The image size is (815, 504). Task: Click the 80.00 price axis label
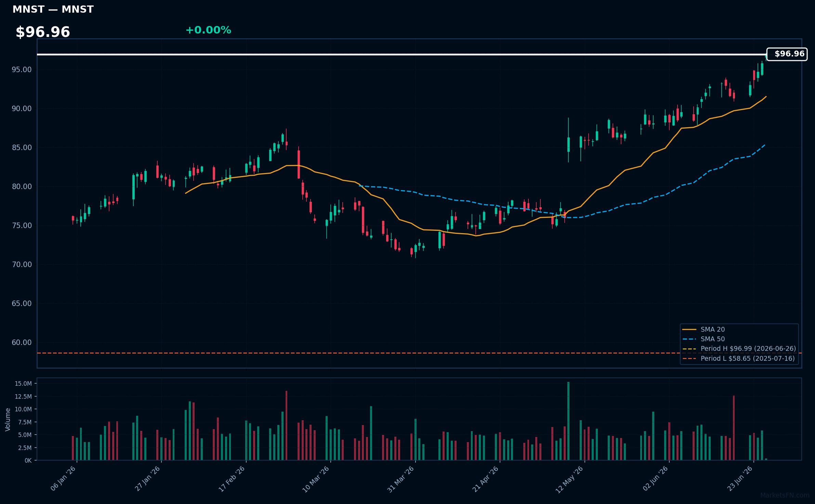[22, 187]
